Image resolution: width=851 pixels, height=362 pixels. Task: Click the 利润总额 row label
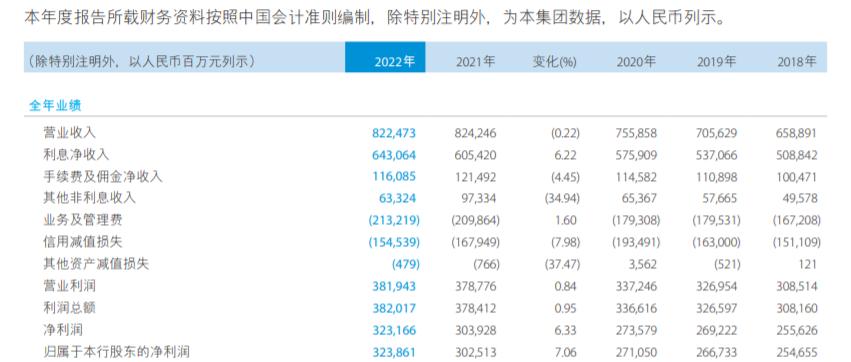point(69,308)
